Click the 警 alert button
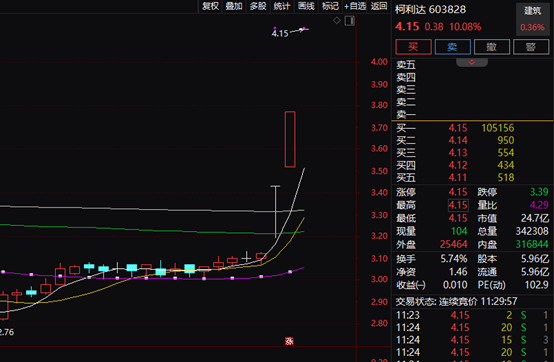The width and height of the screenshot is (554, 362). click(x=531, y=47)
